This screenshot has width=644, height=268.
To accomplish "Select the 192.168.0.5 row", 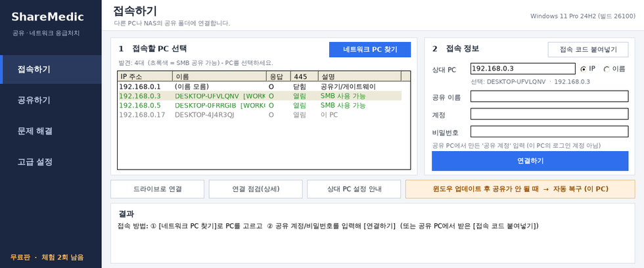I will pos(260,106).
